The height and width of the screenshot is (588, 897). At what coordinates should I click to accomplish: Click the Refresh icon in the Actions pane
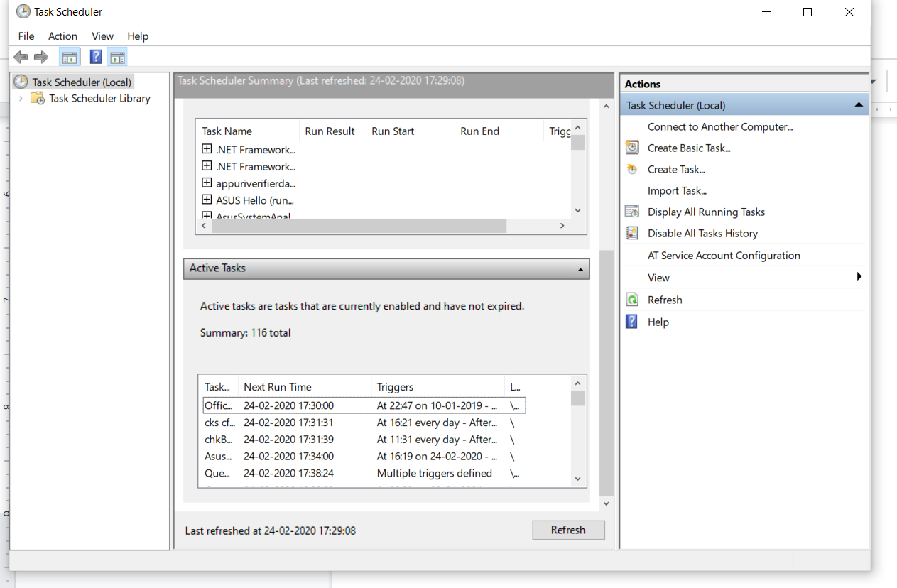[632, 300]
